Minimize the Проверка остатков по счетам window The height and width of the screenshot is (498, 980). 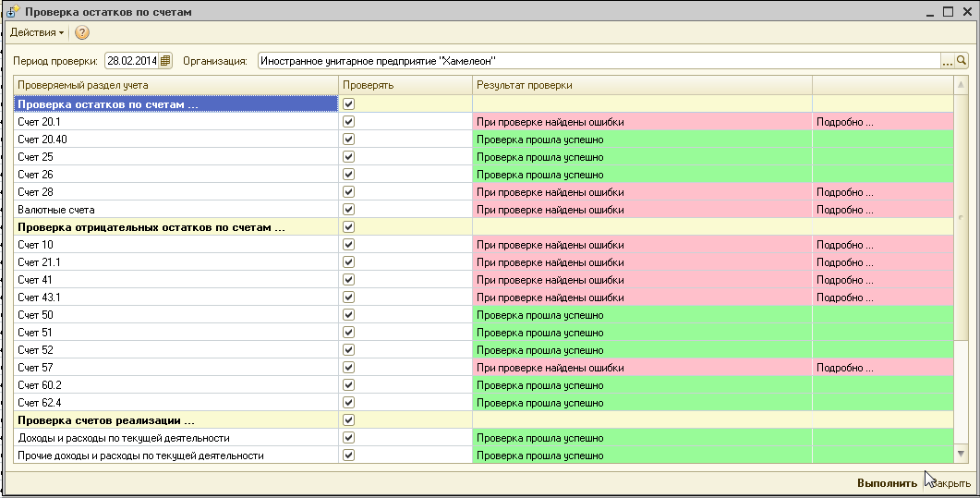pyautogui.click(x=928, y=12)
